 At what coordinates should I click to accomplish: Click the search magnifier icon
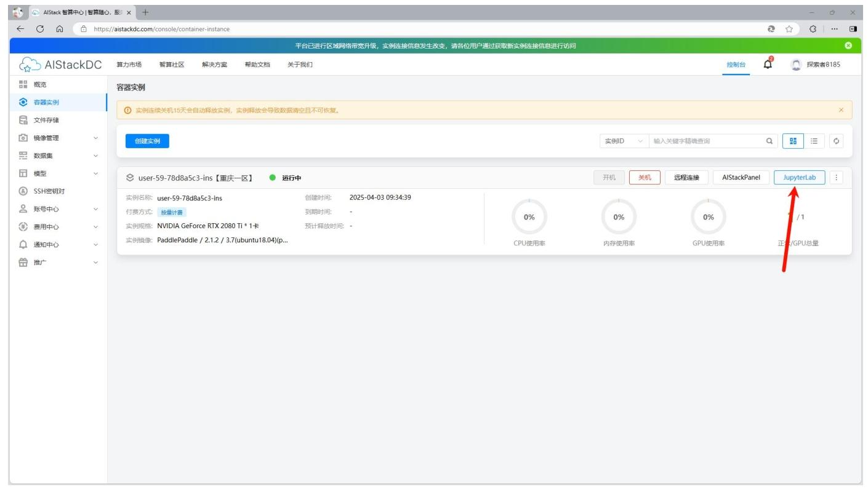coord(769,141)
